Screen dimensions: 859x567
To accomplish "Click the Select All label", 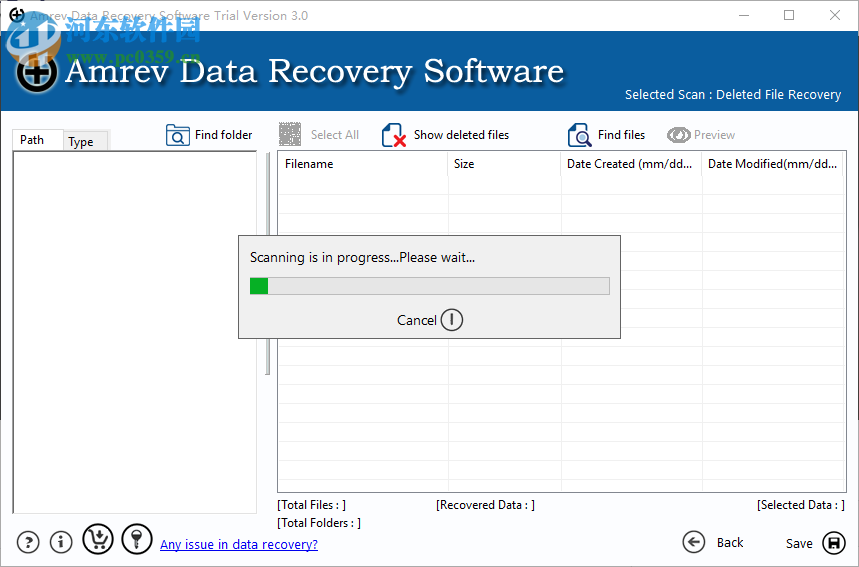I will tap(335, 135).
